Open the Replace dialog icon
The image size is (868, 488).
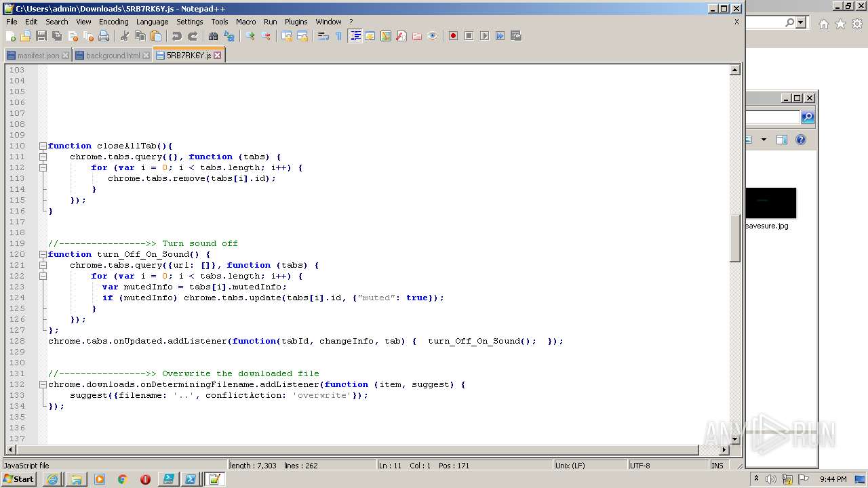tap(229, 36)
